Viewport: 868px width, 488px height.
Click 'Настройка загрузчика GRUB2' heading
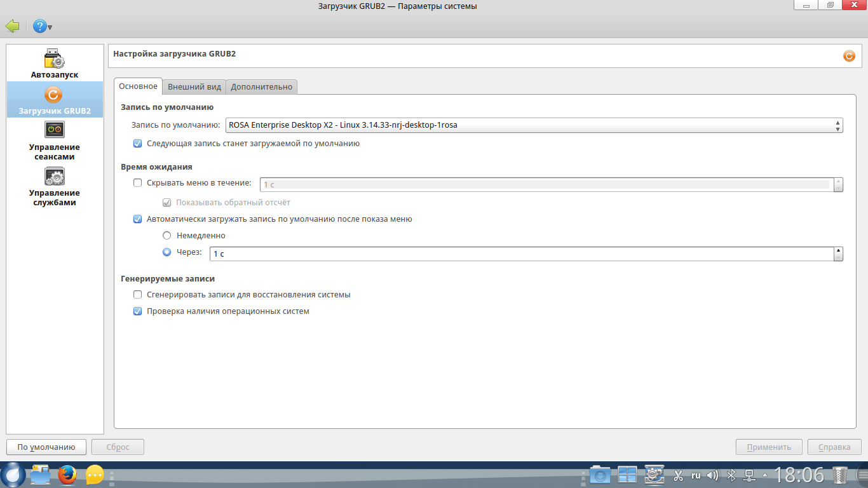pyautogui.click(x=175, y=54)
